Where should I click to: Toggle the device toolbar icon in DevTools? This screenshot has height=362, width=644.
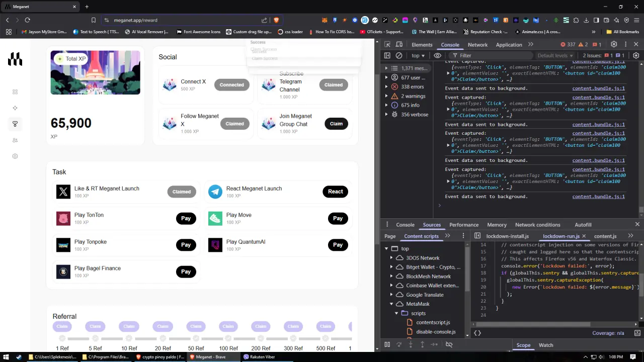pos(399,44)
